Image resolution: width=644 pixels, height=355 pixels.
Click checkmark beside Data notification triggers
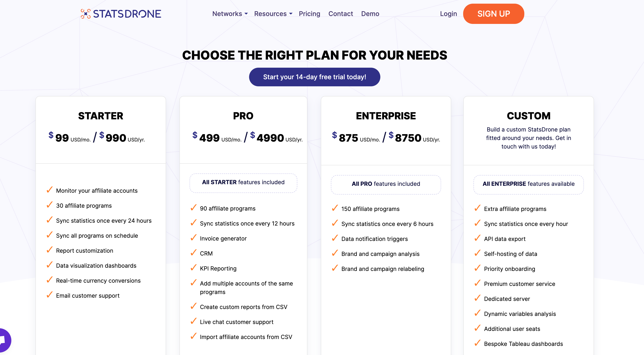click(335, 238)
